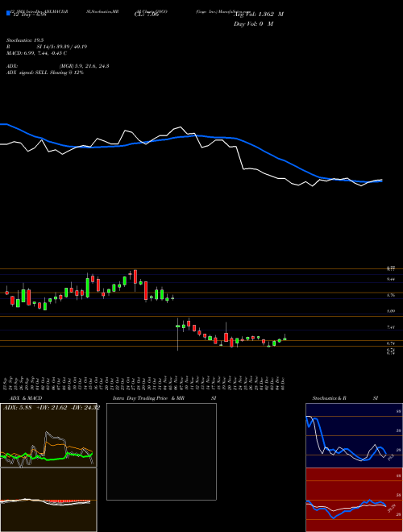The image size is (403, 532).
Task: Click the 'MACD: 6.99, 7.44, -0.45 C' line
Action: [x=36, y=53]
